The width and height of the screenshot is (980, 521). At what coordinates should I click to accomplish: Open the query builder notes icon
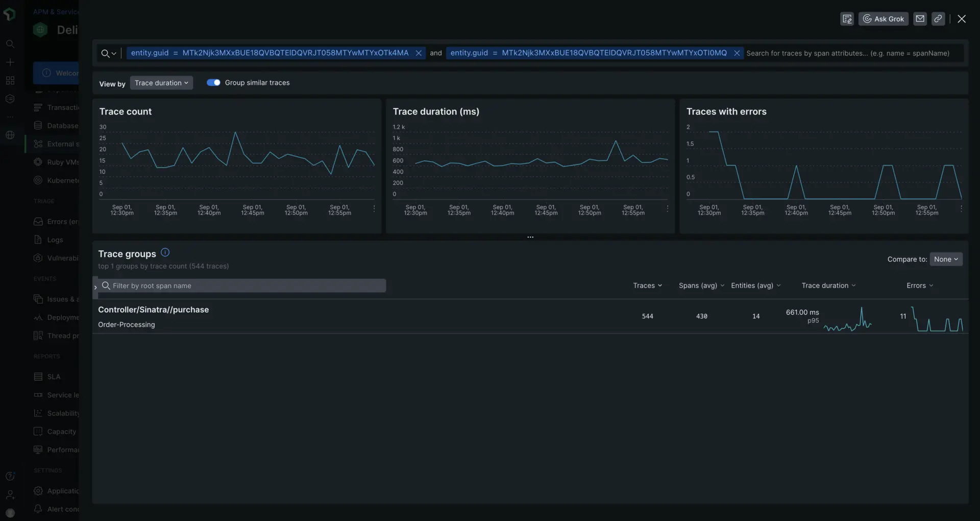847,19
